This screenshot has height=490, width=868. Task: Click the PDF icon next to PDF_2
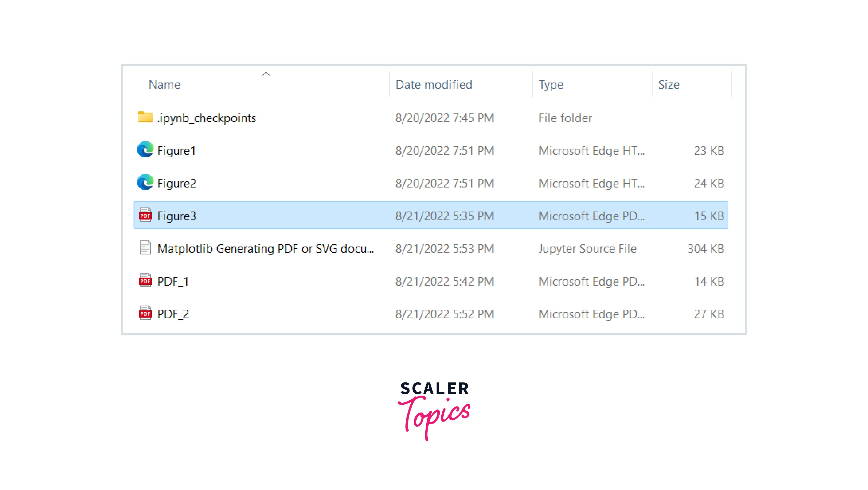click(x=145, y=313)
